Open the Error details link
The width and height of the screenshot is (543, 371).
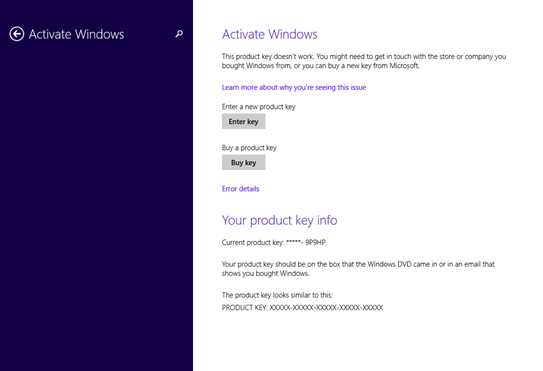[x=240, y=189]
